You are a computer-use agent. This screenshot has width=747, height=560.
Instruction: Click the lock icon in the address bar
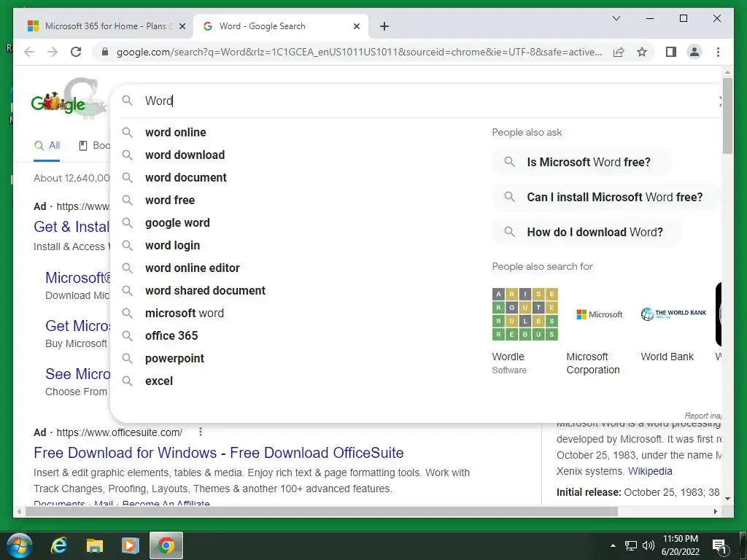click(105, 52)
